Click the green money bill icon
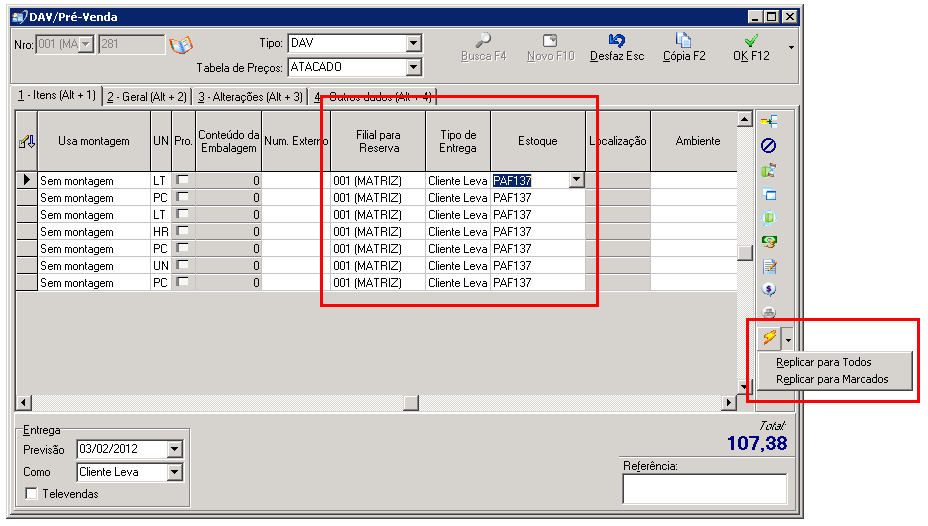This screenshot has height=526, width=928. (x=769, y=242)
